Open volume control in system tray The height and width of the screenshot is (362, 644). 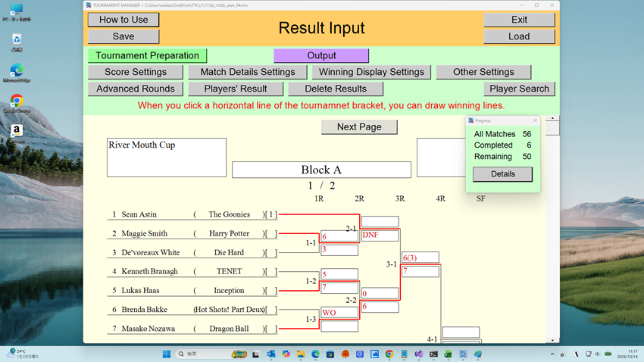(x=597, y=354)
